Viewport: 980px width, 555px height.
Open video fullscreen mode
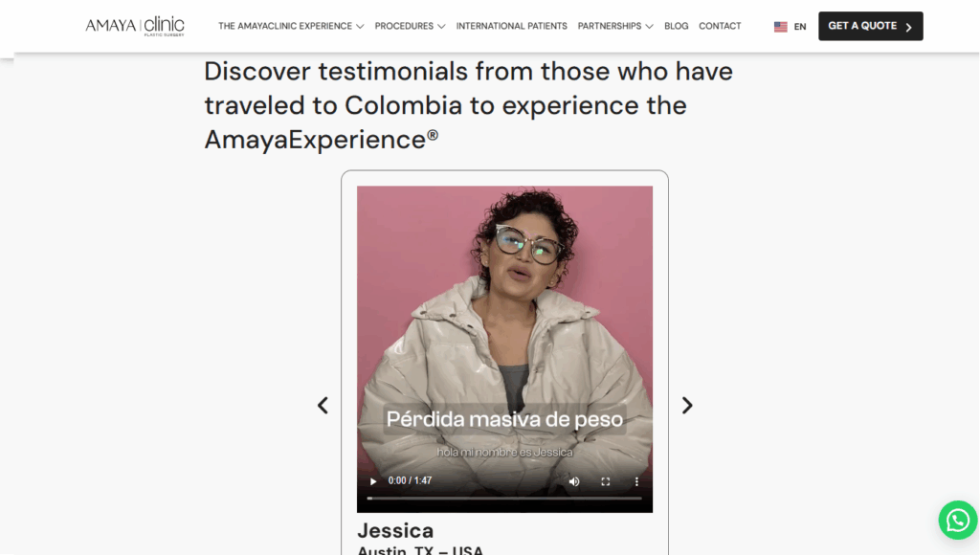[x=606, y=481]
